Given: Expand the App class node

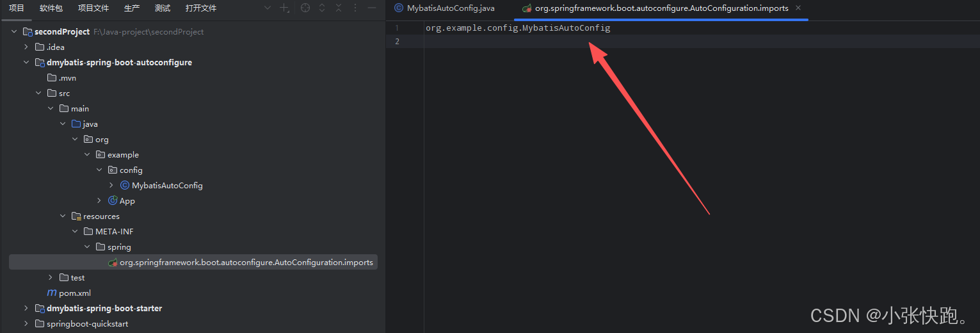Looking at the screenshot, I should coord(99,200).
